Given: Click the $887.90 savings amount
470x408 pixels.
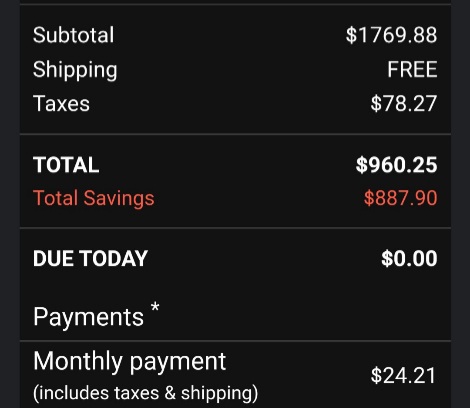Looking at the screenshot, I should click(400, 198).
